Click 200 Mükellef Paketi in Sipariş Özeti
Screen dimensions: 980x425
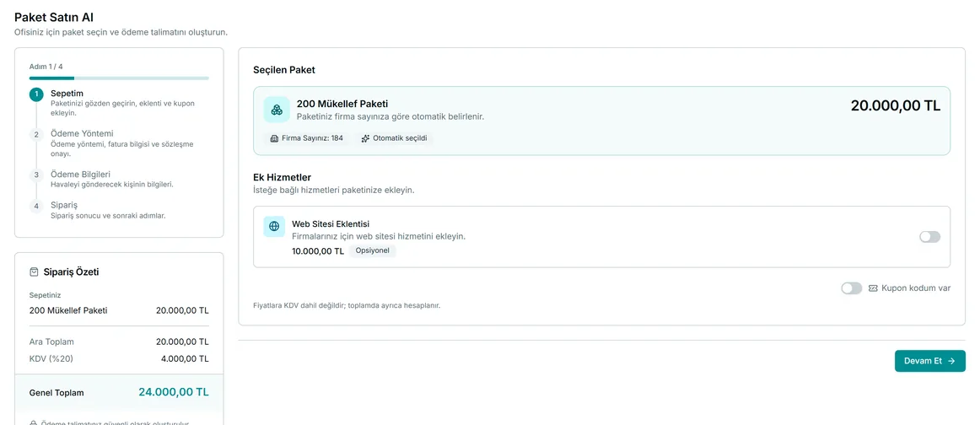[68, 310]
